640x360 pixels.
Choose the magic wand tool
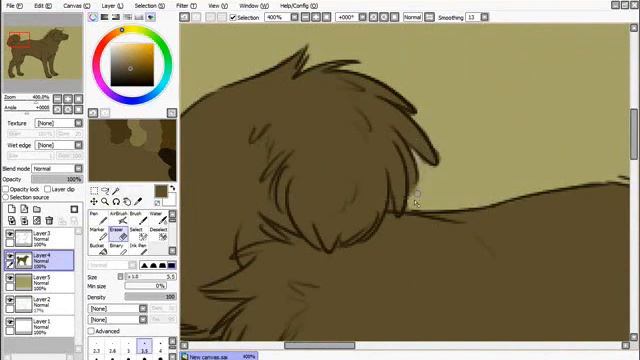pyautogui.click(x=116, y=191)
